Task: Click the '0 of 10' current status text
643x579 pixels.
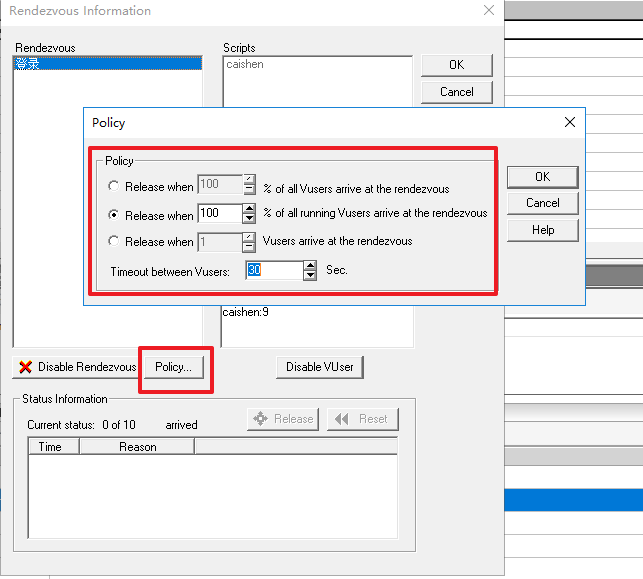Action: tap(119, 425)
